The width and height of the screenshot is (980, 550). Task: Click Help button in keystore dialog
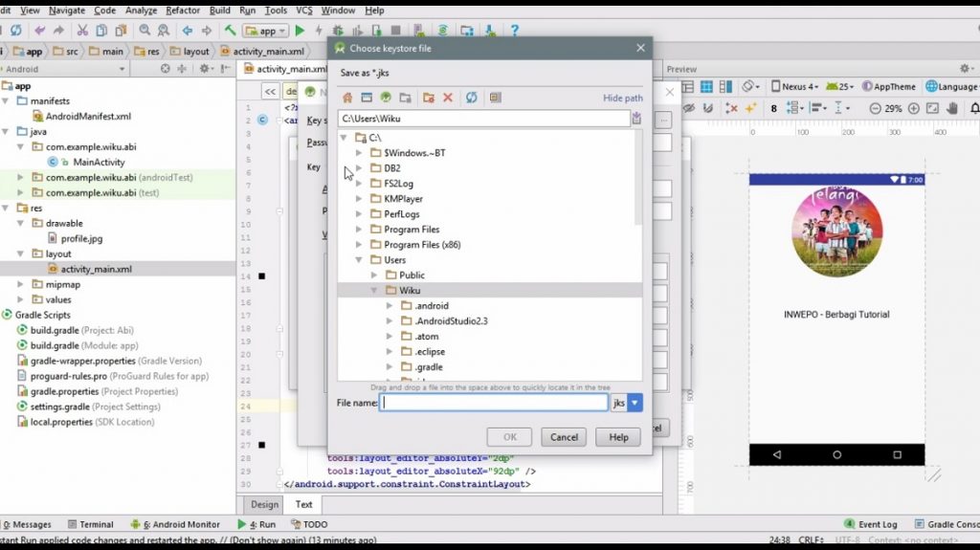[618, 437]
